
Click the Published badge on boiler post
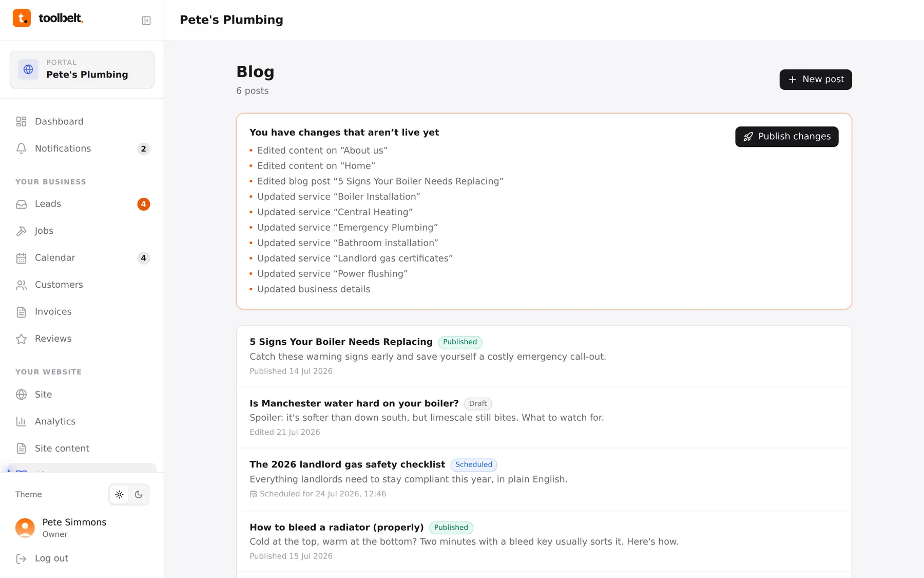point(460,342)
